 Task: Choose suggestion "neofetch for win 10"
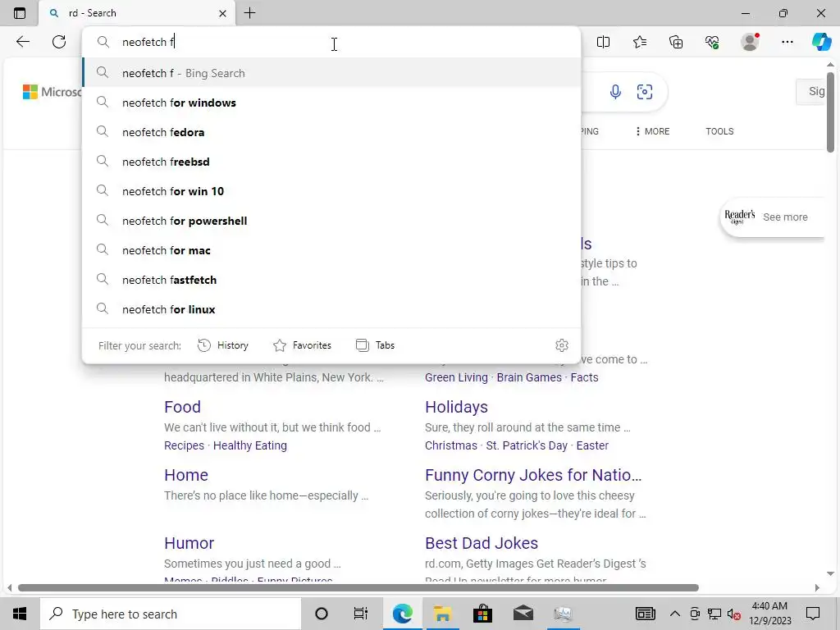(x=331, y=190)
